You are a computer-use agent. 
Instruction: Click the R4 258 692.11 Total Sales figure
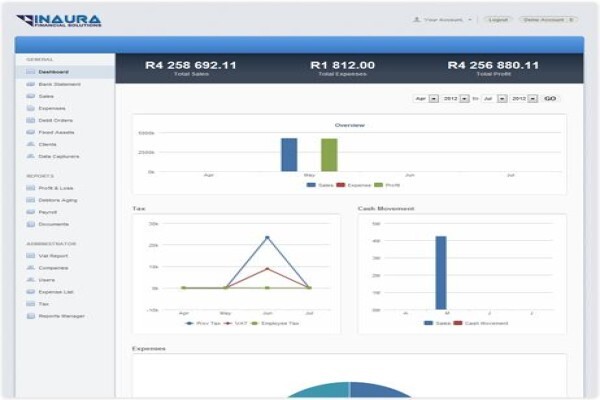click(191, 65)
